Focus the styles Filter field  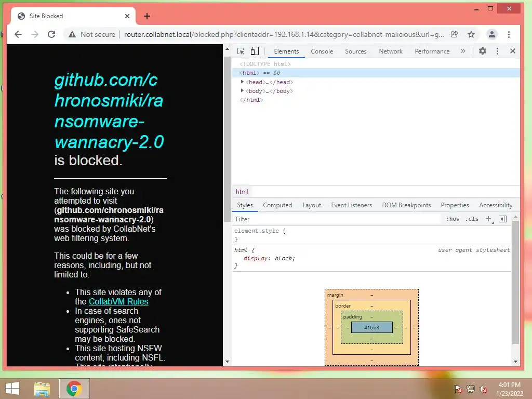[336, 219]
